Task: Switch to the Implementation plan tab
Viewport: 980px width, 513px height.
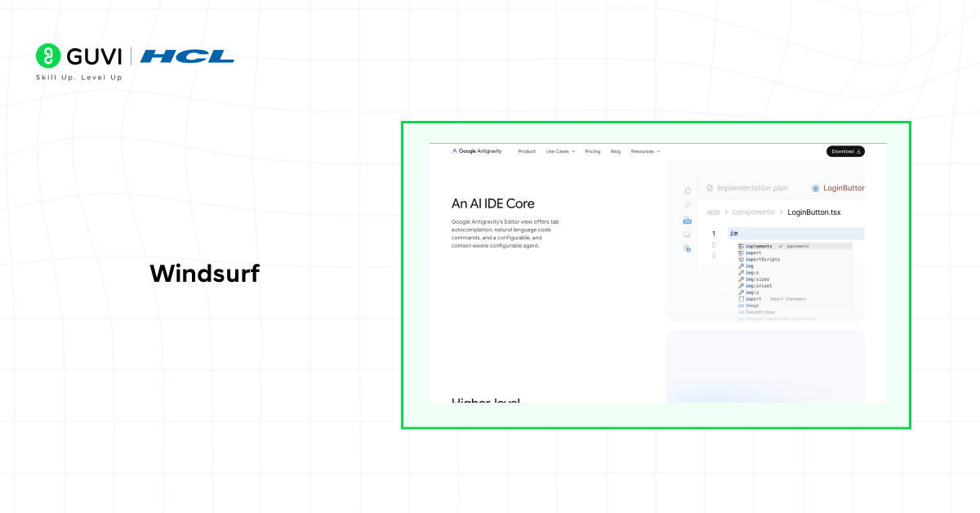Action: coord(751,188)
